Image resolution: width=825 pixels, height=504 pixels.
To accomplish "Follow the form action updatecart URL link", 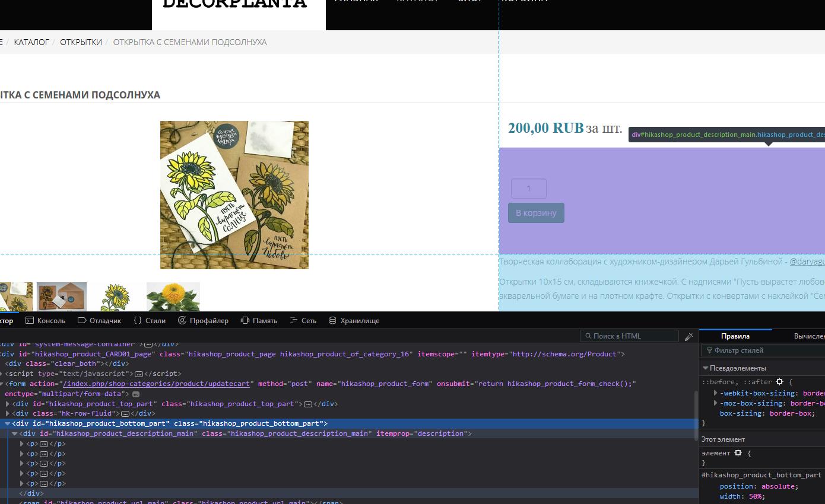I will pyautogui.click(x=156, y=384).
